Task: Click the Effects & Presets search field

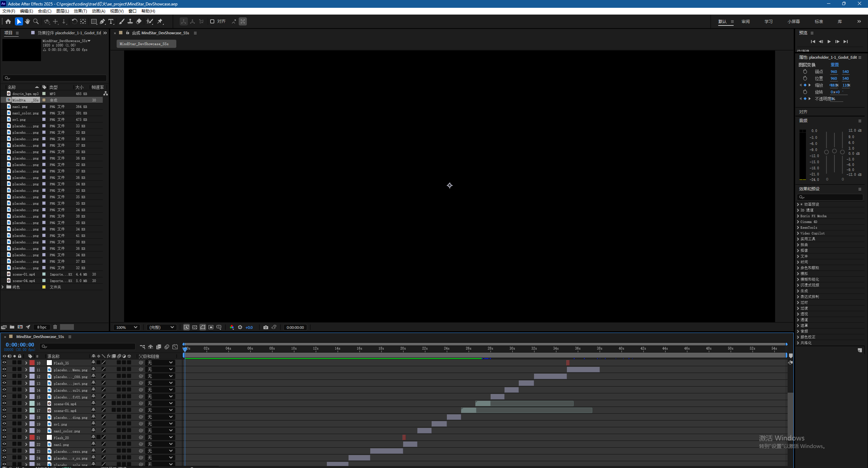Action: 830,197
